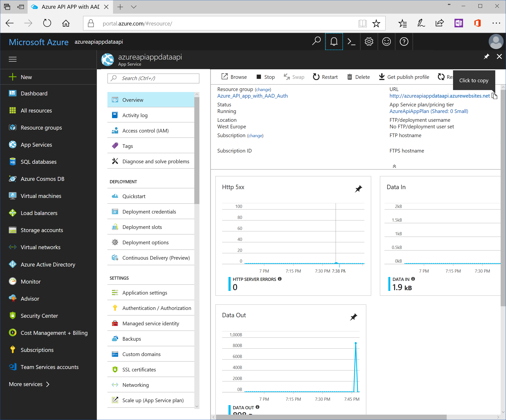506x420 pixels.
Task: Pin the Http 5xx chart to dashboard
Action: tap(358, 189)
